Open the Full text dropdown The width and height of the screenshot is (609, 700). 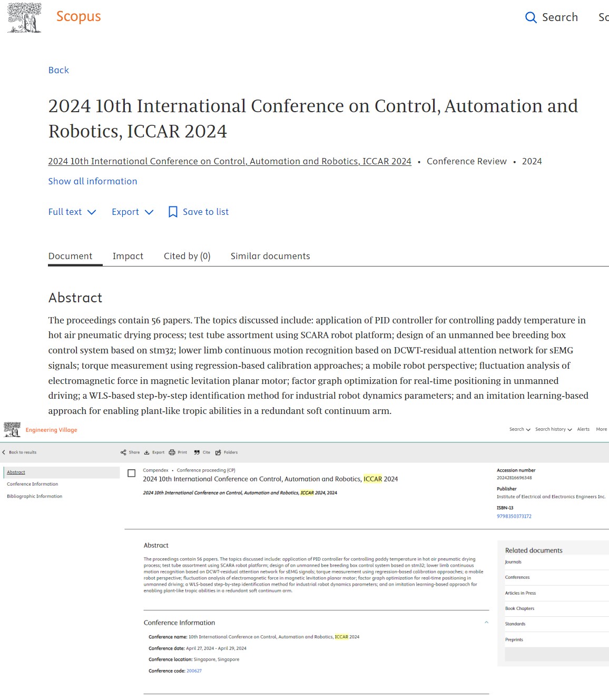72,212
